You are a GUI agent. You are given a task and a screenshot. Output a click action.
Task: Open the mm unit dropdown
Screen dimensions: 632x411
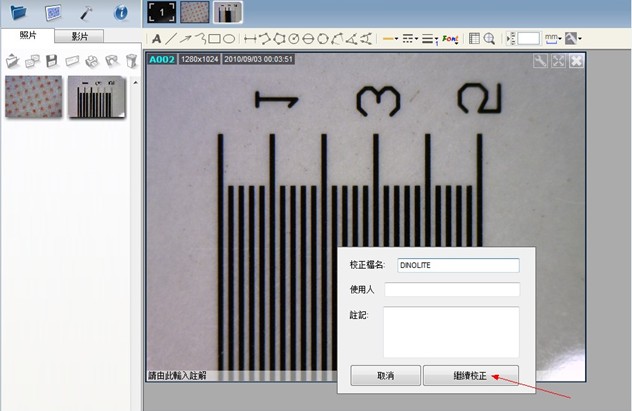[x=552, y=38]
